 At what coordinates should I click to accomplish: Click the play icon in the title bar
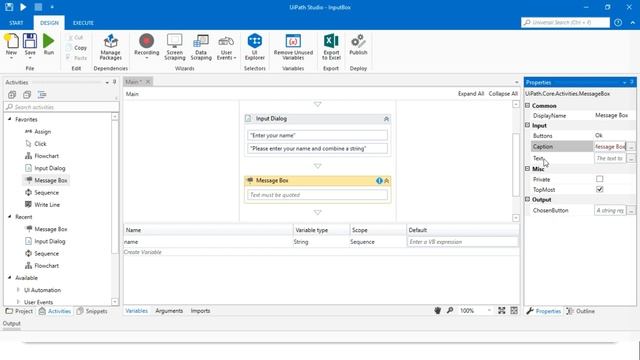pos(23,7)
